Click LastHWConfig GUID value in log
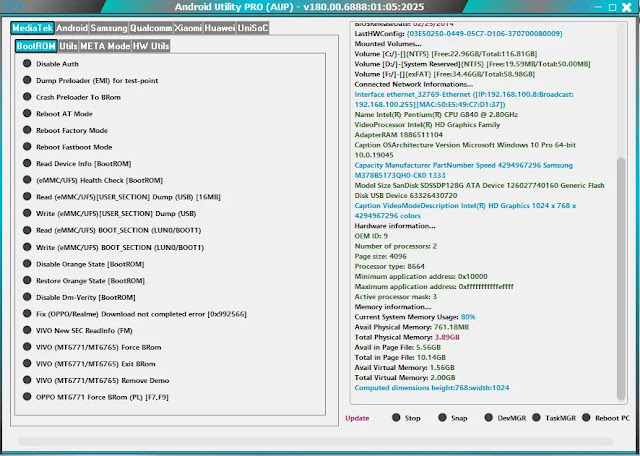 (x=484, y=33)
